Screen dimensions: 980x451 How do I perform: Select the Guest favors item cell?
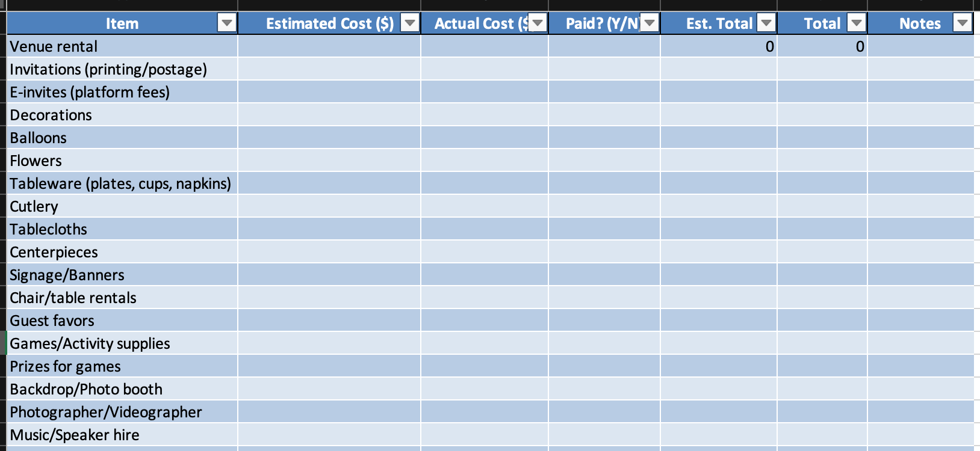(122, 321)
